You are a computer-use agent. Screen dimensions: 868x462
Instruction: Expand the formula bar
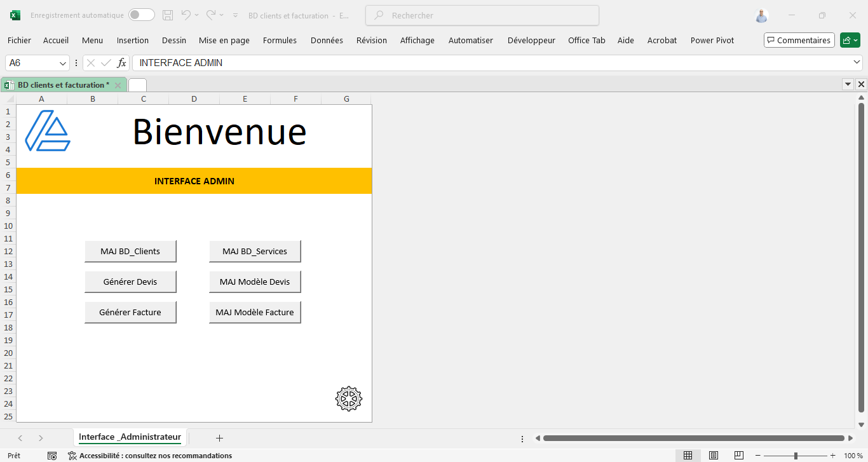tap(857, 62)
